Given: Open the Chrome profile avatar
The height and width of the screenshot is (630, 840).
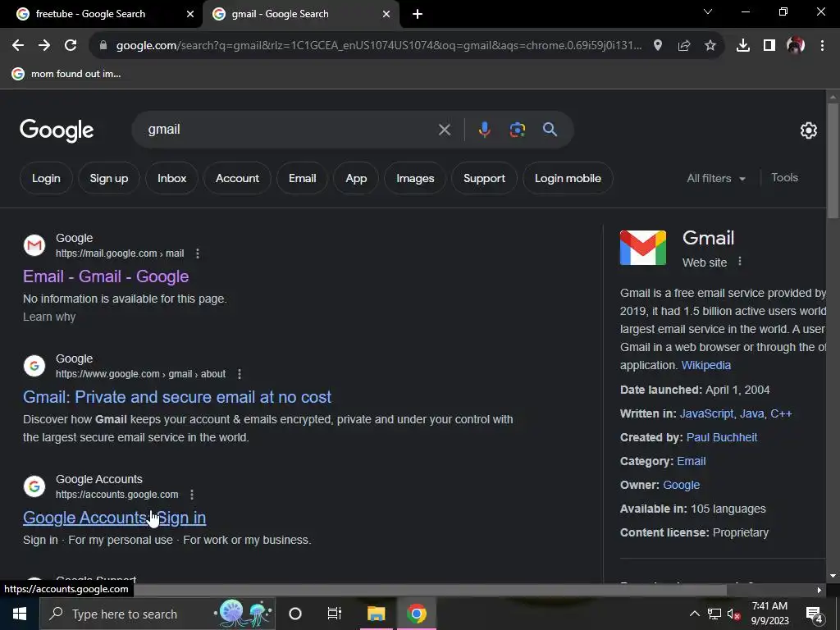Looking at the screenshot, I should 796,46.
